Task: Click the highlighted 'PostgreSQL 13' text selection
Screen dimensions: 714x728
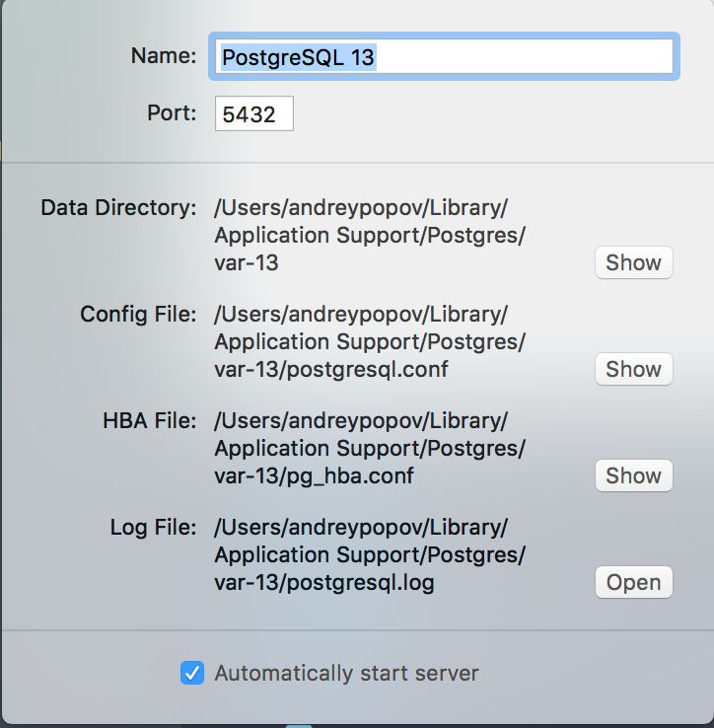Action: (298, 57)
